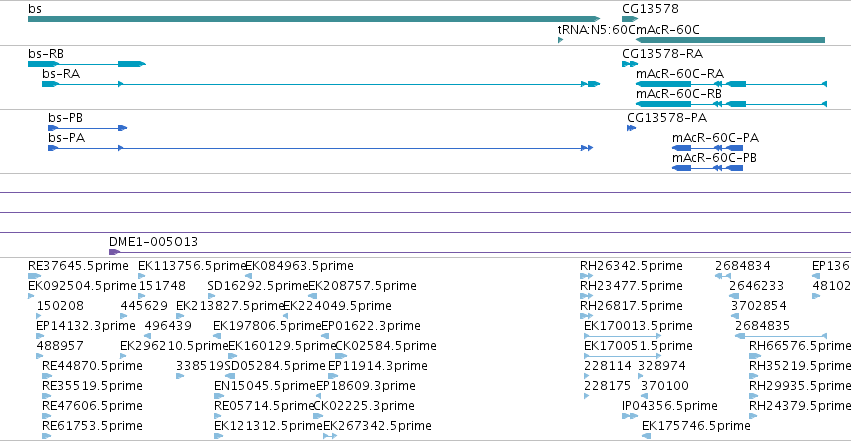The width and height of the screenshot is (851, 441).
Task: Click the CG13578-RA transcript
Action: click(x=630, y=64)
